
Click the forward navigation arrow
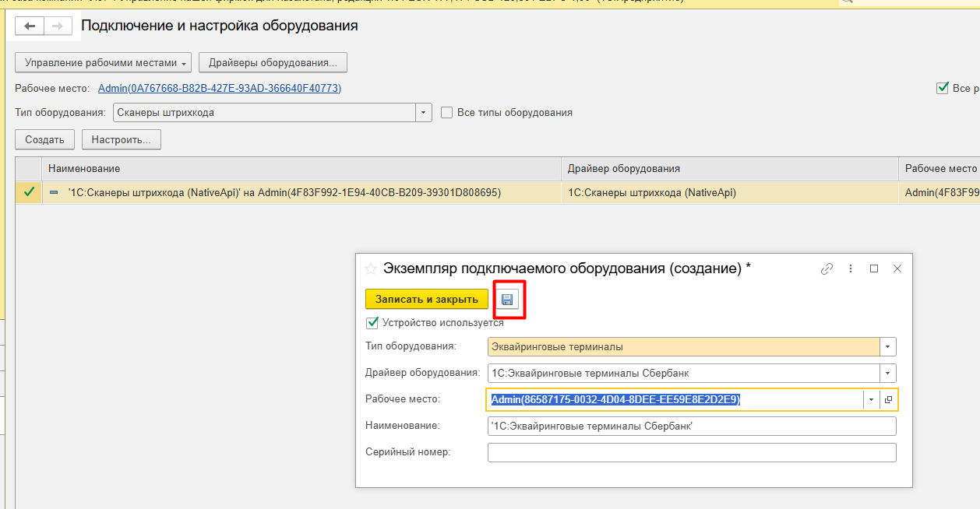pos(57,26)
